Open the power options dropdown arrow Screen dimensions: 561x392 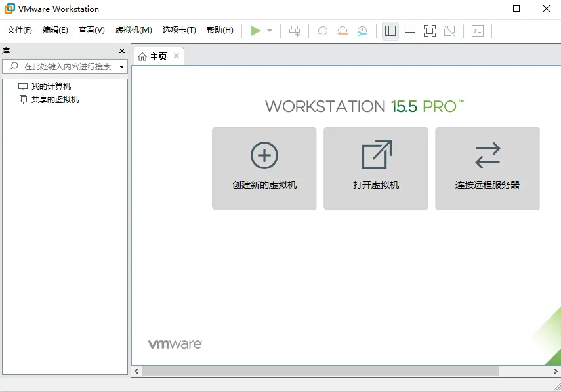tap(270, 31)
